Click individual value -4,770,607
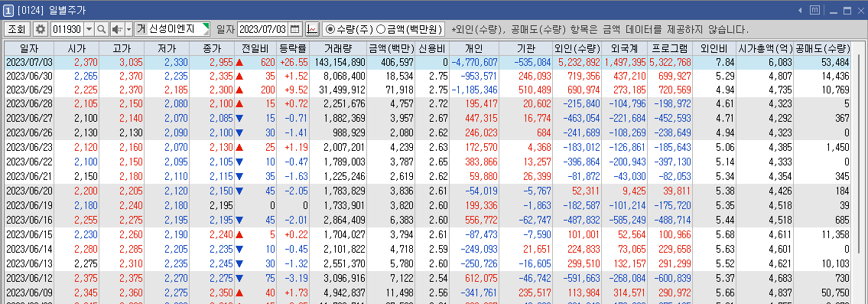The height and width of the screenshot is (304, 868). click(474, 62)
